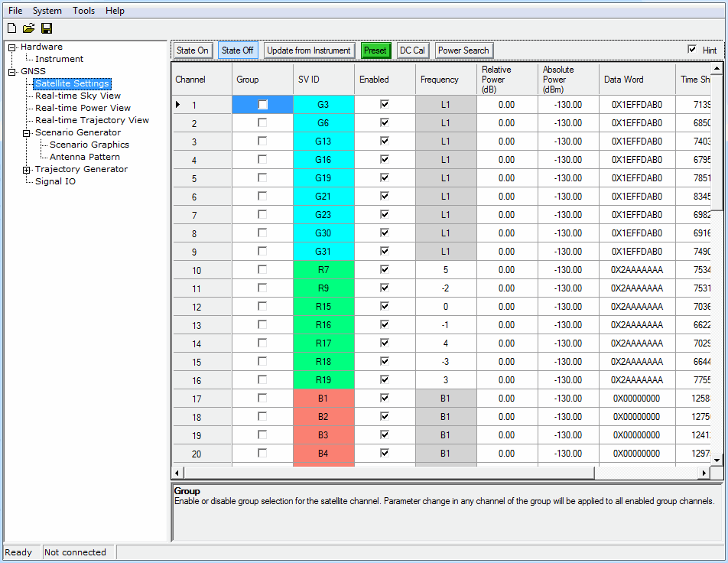Image resolution: width=728 pixels, height=563 pixels.
Task: Click the green Preset button
Action: (375, 50)
